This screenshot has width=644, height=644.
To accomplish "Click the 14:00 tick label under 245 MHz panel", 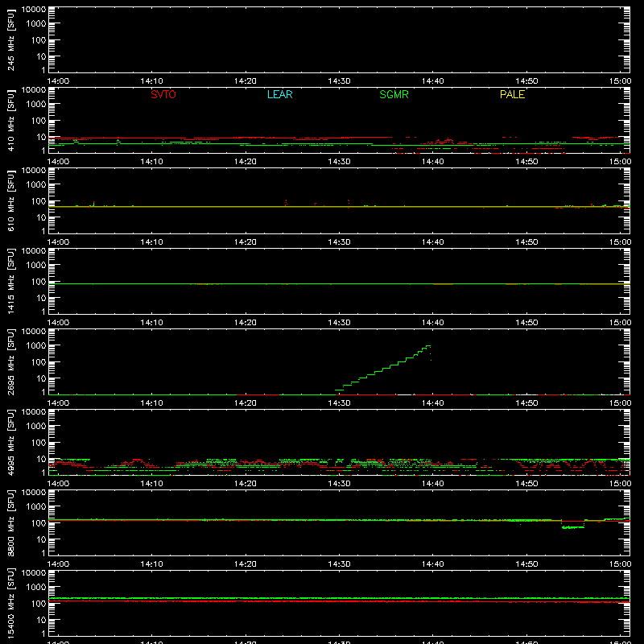I will [x=58, y=81].
